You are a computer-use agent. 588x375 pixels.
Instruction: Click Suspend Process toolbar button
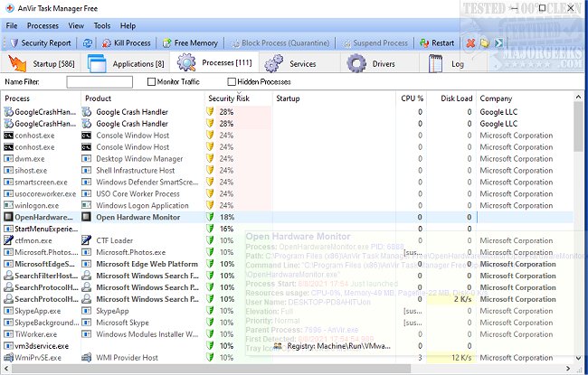[x=375, y=43]
